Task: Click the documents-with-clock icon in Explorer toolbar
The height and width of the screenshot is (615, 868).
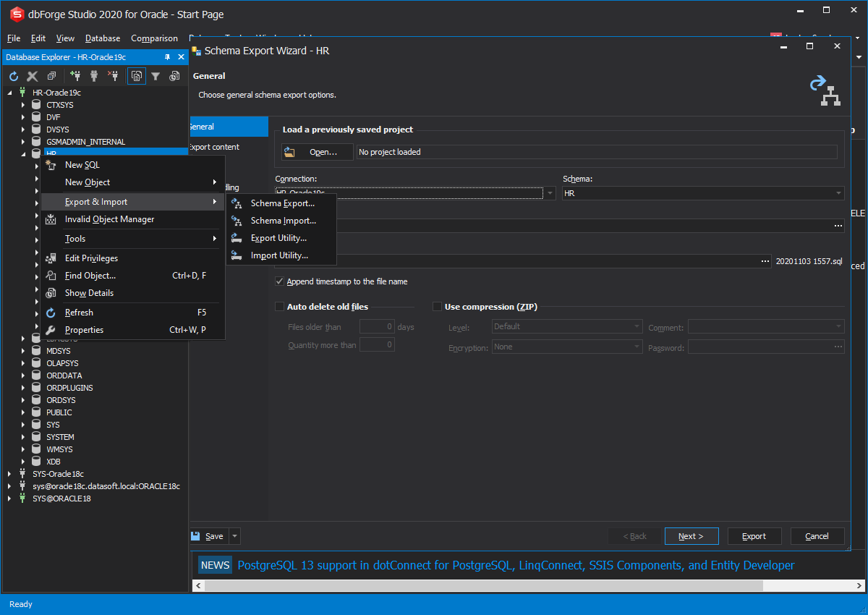Action: pos(174,76)
